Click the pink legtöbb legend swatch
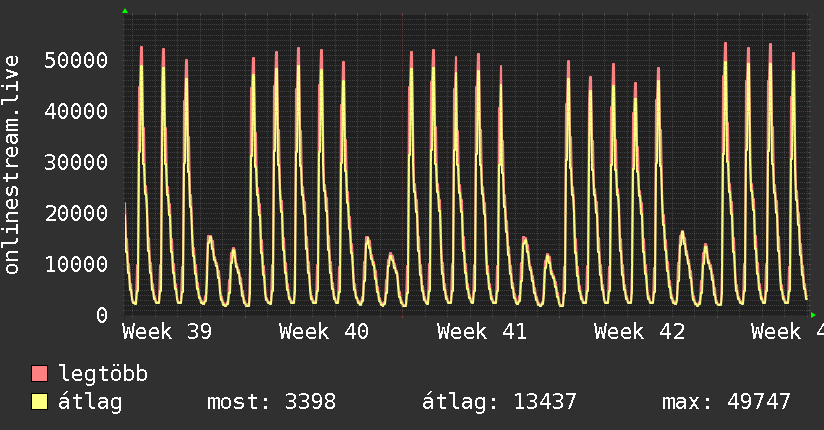 39,373
